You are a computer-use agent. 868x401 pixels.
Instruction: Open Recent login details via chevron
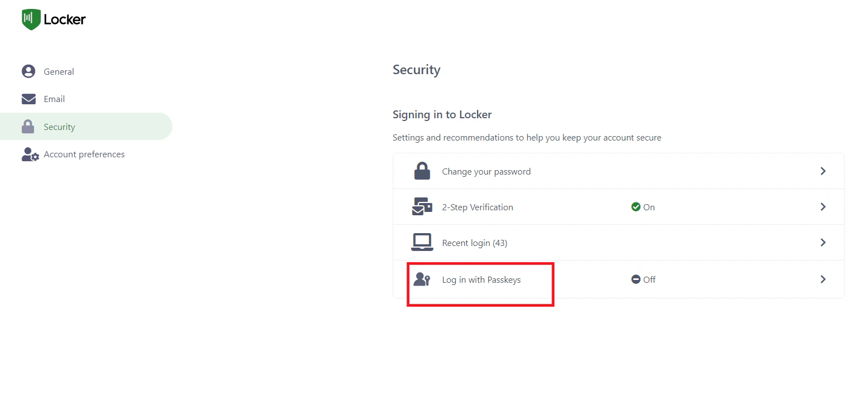(822, 242)
